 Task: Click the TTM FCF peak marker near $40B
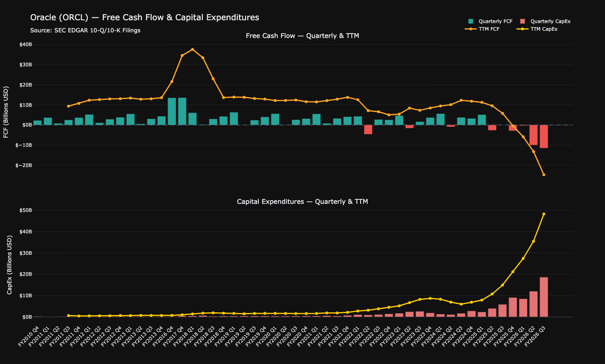pos(192,49)
